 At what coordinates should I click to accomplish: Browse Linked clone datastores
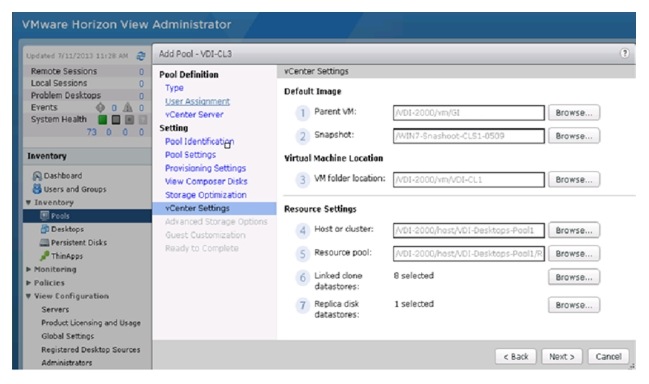point(574,277)
